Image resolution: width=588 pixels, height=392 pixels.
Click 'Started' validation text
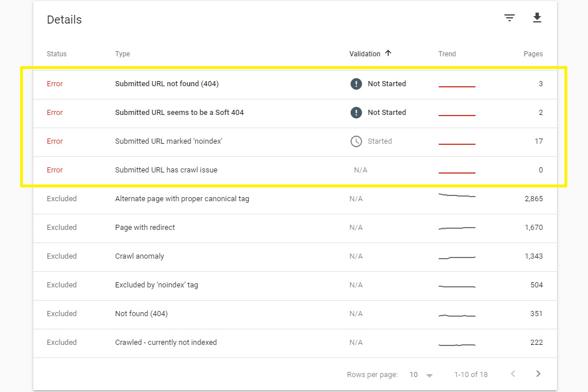click(380, 141)
